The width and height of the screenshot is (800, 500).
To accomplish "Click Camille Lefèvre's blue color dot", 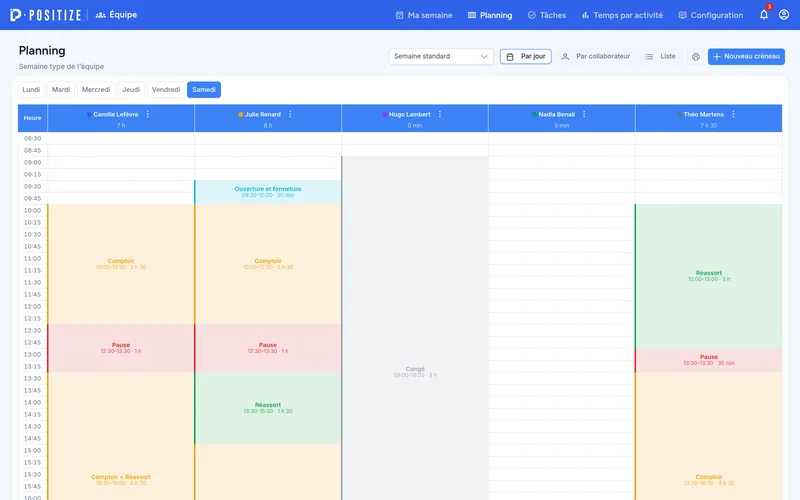I will [89, 115].
